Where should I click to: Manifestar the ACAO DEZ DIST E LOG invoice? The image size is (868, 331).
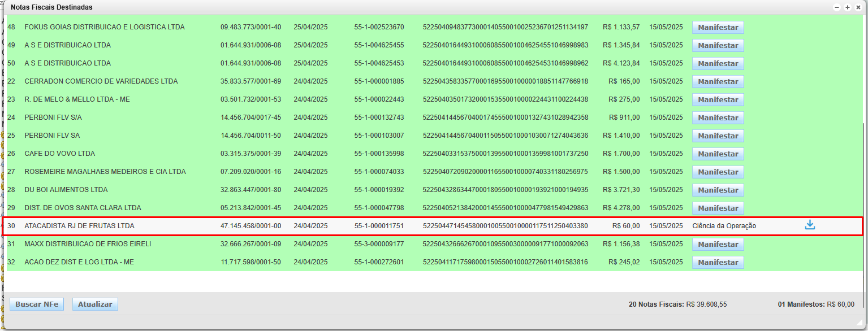pyautogui.click(x=718, y=262)
